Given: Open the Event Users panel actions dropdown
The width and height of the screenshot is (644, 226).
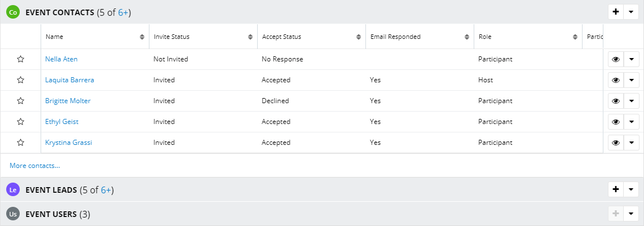Looking at the screenshot, I should (x=631, y=213).
